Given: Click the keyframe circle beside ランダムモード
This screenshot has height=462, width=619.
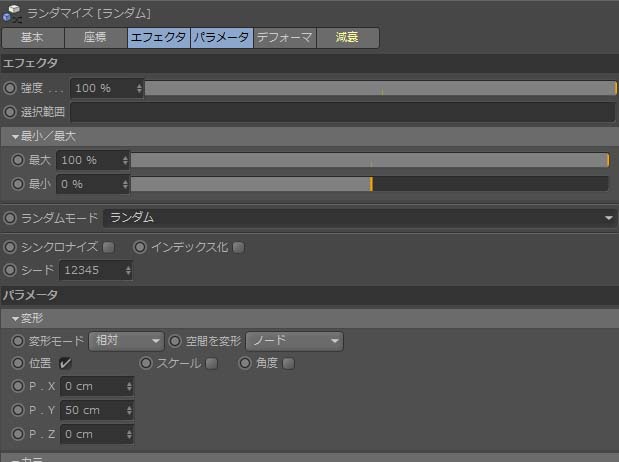Looking at the screenshot, I should pyautogui.click(x=10, y=218).
